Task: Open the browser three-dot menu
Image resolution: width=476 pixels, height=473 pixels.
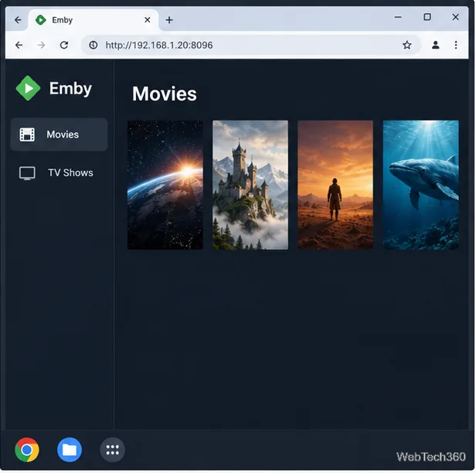Action: click(456, 46)
